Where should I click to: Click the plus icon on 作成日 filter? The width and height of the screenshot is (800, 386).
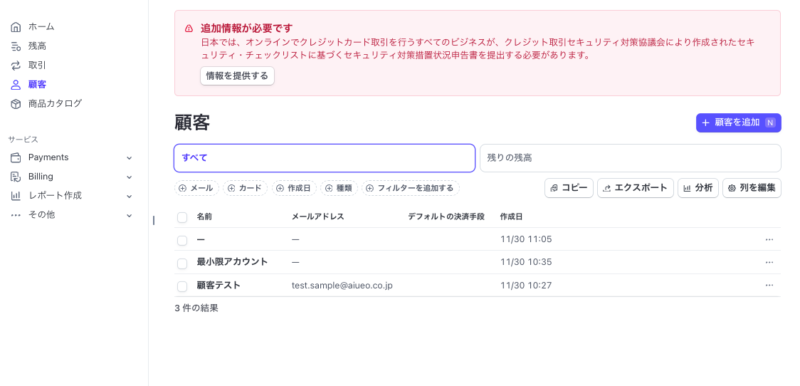click(x=280, y=188)
